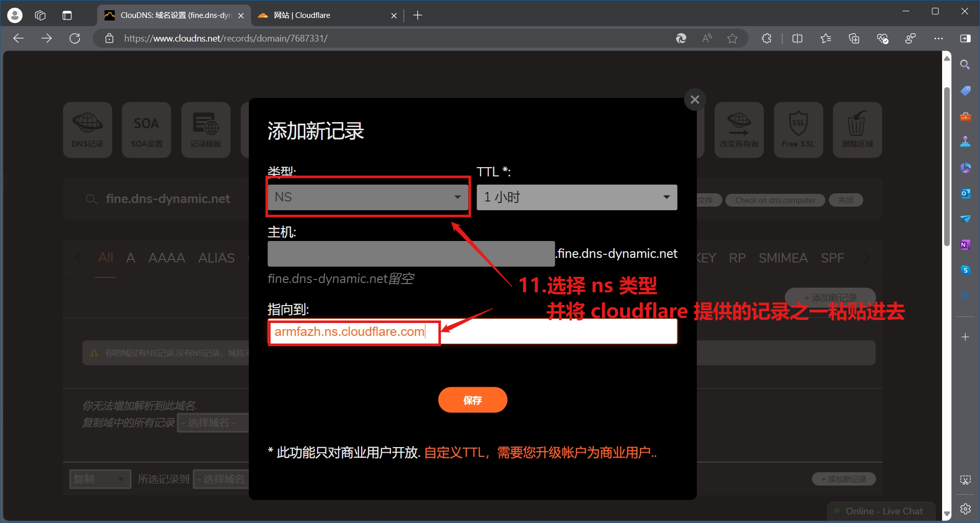Add a sidebar app with plus
This screenshot has width=980, height=523.
click(965, 337)
